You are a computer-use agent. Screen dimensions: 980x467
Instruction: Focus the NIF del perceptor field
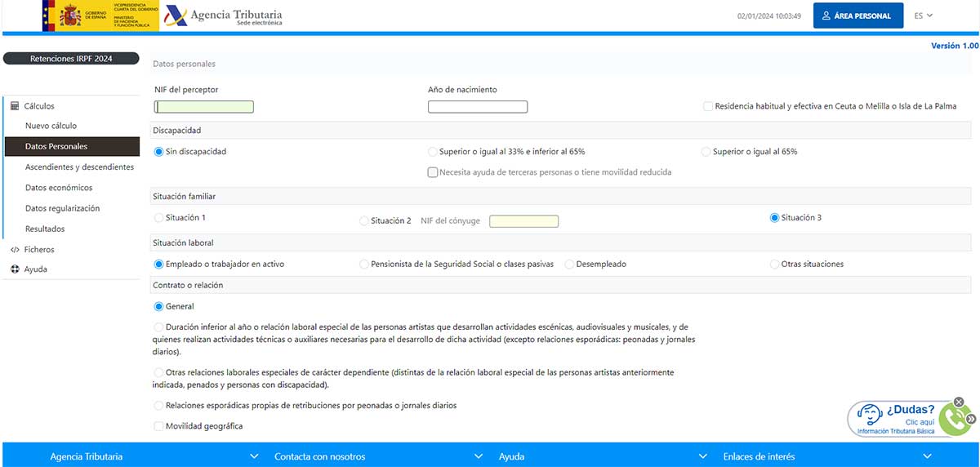(204, 106)
